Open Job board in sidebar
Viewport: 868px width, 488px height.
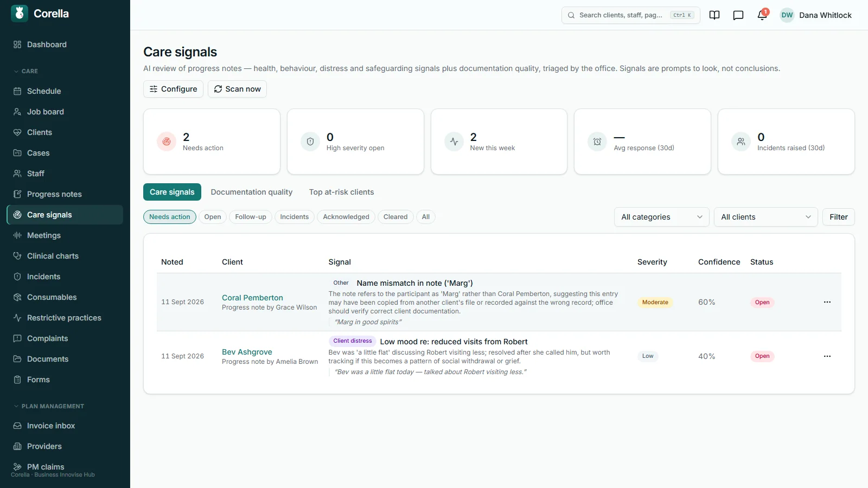(x=65, y=112)
